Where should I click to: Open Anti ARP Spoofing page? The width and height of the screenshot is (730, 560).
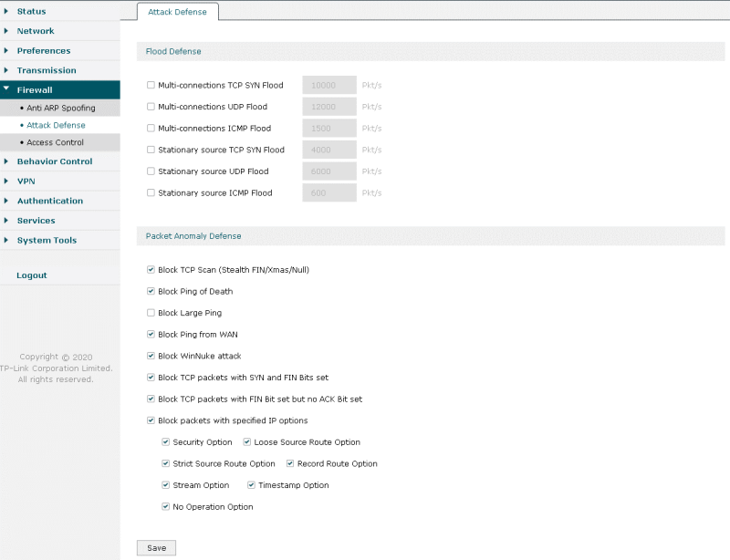click(60, 108)
